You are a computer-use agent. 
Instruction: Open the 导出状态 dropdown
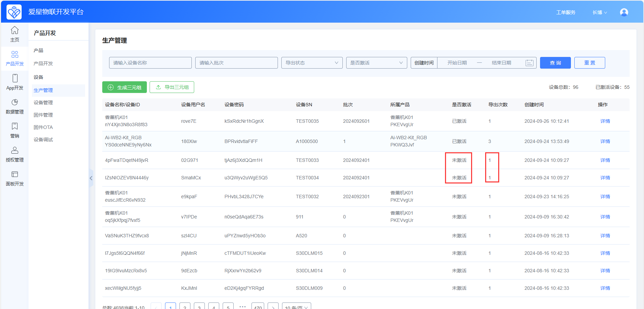point(312,63)
